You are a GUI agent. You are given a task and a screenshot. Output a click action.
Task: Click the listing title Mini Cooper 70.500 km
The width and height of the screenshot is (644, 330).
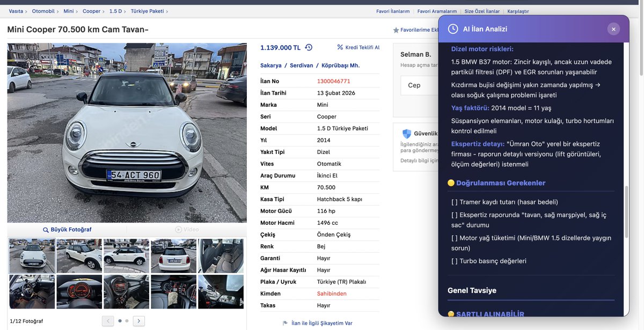coord(78,30)
